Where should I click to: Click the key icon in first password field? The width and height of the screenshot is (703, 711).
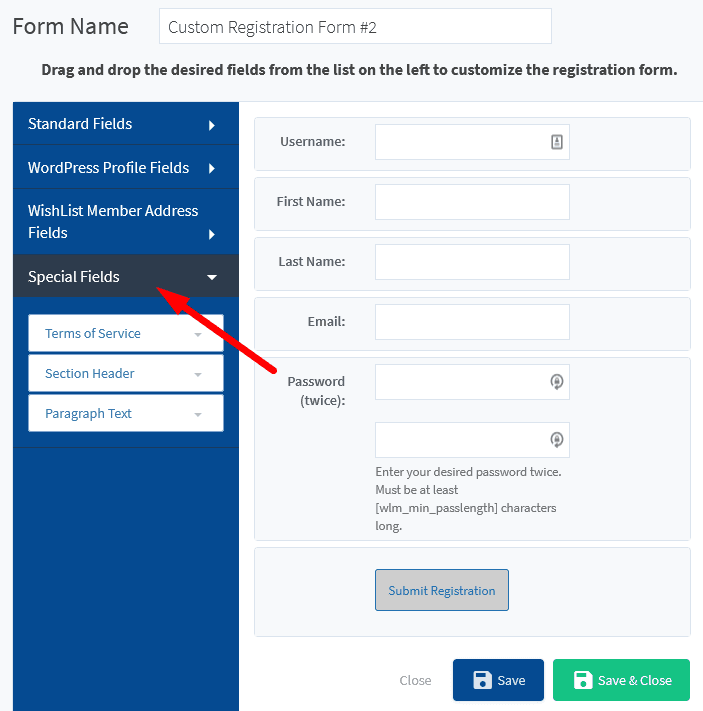tap(557, 382)
